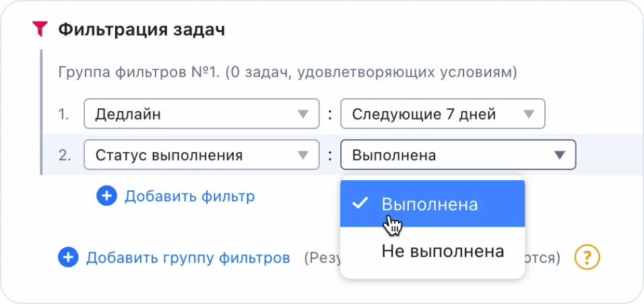Viewport: 644px width, 304px height.
Task: Click the arrow in Статус выполнения dropdown
Action: [x=304, y=155]
